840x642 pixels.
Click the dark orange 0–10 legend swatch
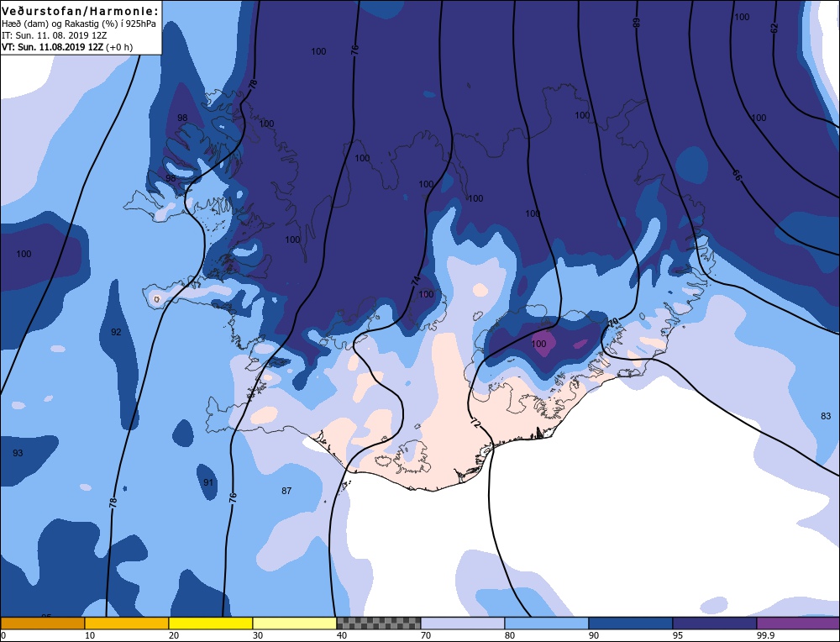point(42,623)
